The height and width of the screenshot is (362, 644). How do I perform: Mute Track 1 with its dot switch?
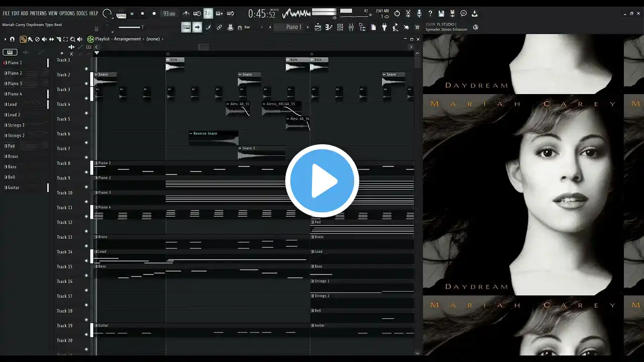87,69
